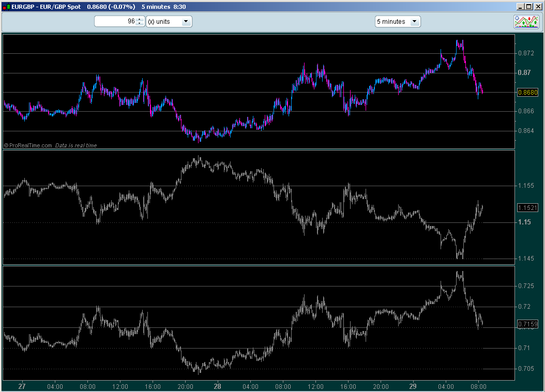This screenshot has width=545, height=392.
Task: Open the (x) units dropdown
Action: pyautogui.click(x=169, y=22)
